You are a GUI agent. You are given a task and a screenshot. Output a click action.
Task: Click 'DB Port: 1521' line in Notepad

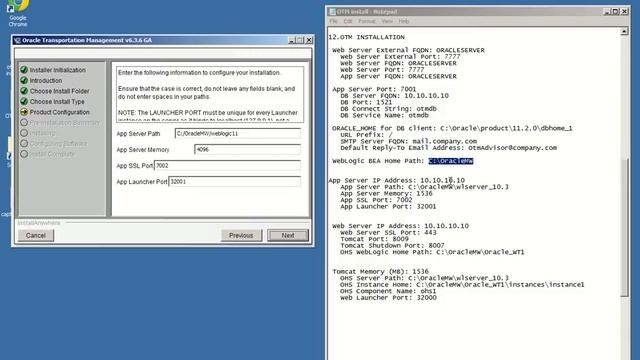tap(366, 102)
